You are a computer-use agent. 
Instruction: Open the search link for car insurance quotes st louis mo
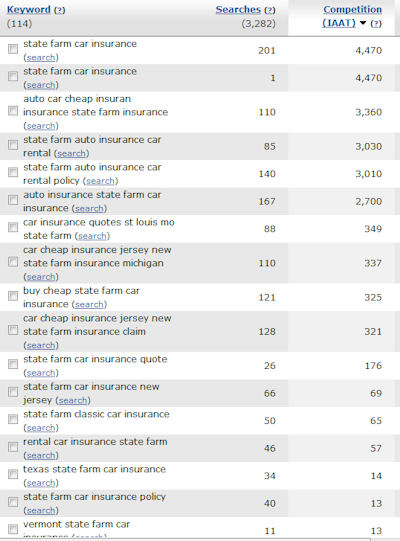coord(92,236)
